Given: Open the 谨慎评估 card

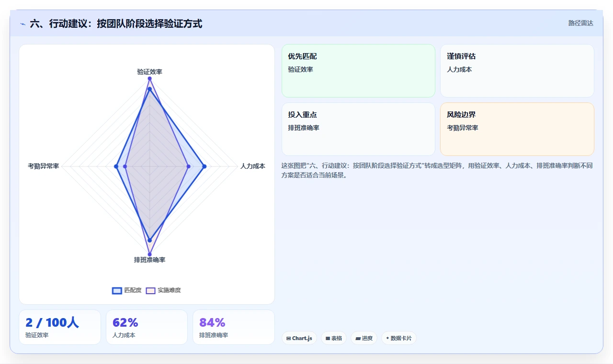Looking at the screenshot, I should pos(517,71).
